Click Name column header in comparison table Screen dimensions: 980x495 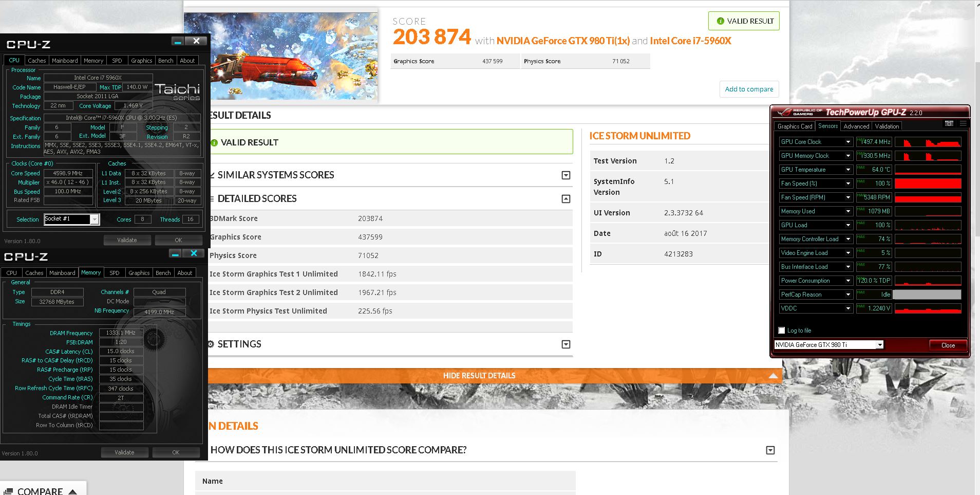point(213,481)
